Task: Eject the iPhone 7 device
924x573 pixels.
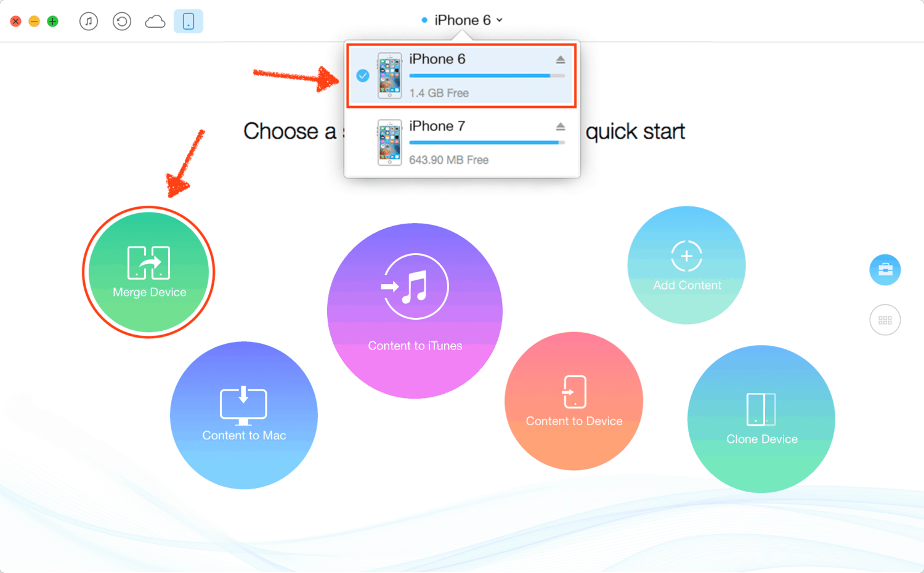Action: click(x=560, y=126)
